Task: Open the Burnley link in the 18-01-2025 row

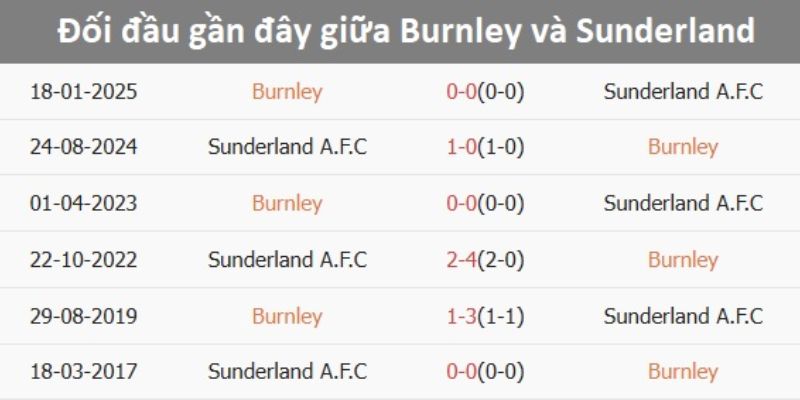Action: click(x=287, y=92)
